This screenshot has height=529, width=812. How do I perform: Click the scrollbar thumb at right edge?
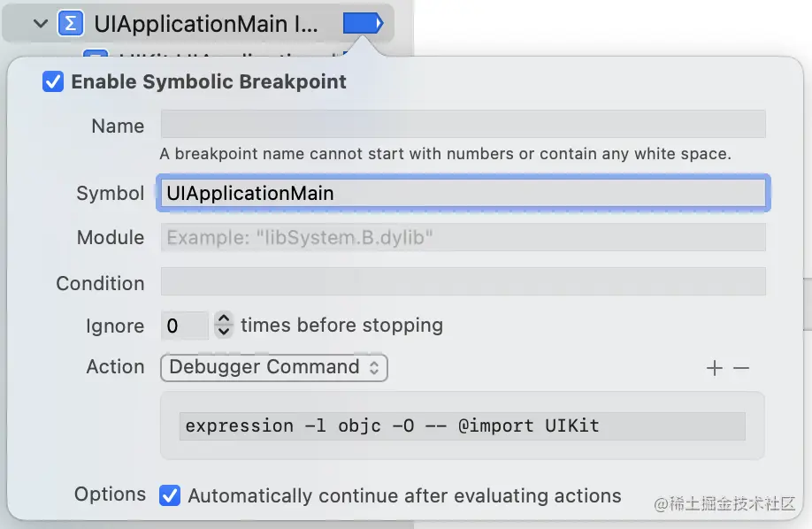808,303
